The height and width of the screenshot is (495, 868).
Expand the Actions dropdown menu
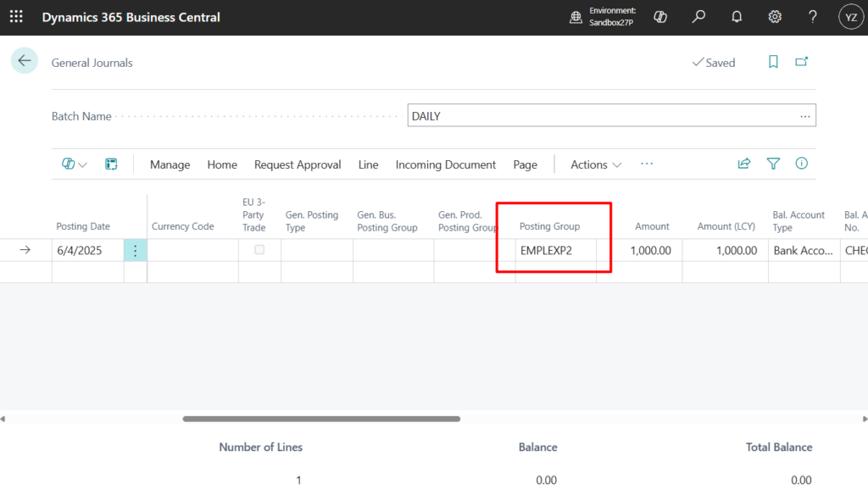(x=596, y=164)
